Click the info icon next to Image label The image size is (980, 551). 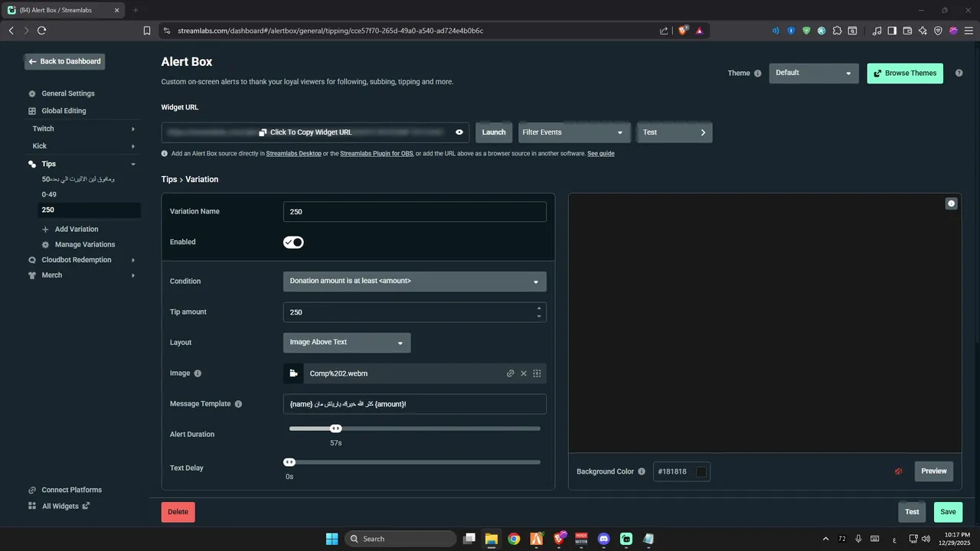click(x=198, y=373)
